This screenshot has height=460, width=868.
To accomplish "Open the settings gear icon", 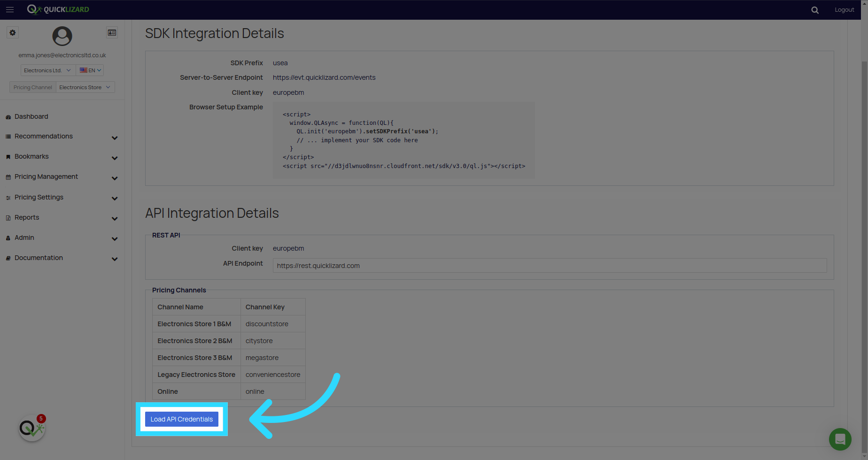I will 13,33.
